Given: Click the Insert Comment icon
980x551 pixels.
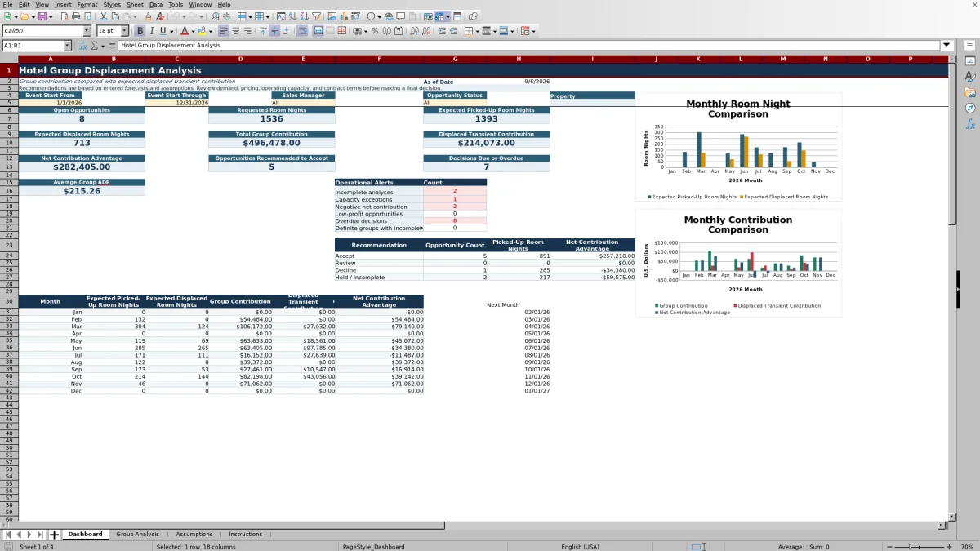Looking at the screenshot, I should point(401,16).
